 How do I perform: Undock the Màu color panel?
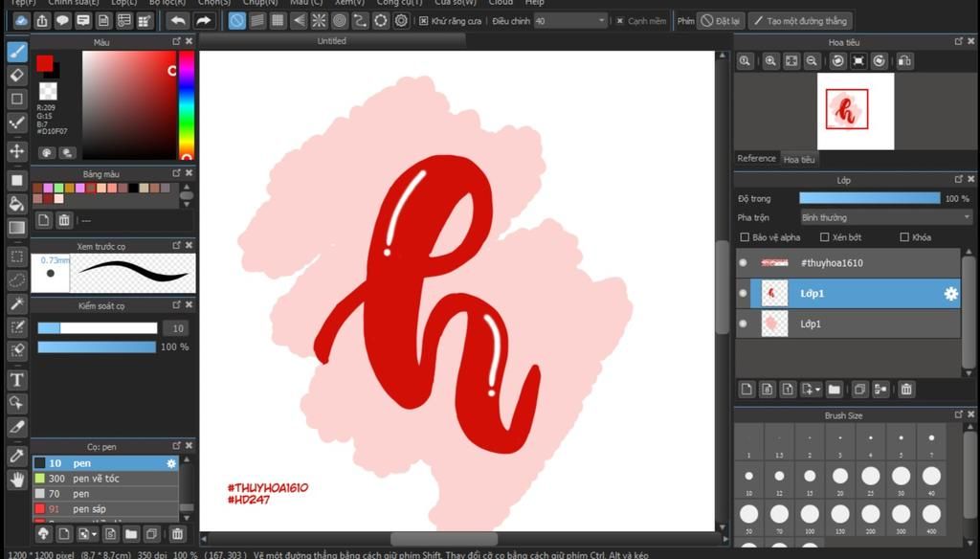coord(177,41)
